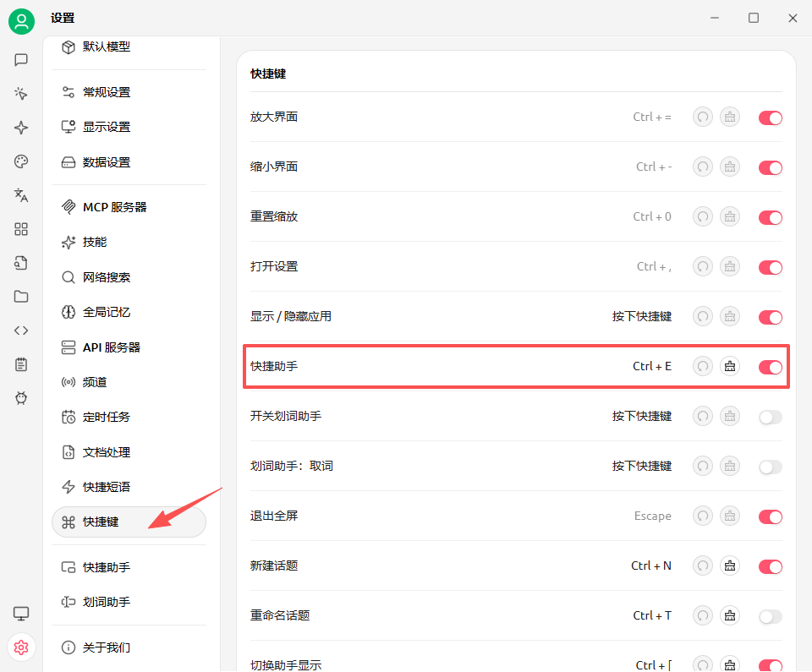812x672 pixels.
Task: Clear the 放大界面 shortcut binding
Action: tap(730, 117)
